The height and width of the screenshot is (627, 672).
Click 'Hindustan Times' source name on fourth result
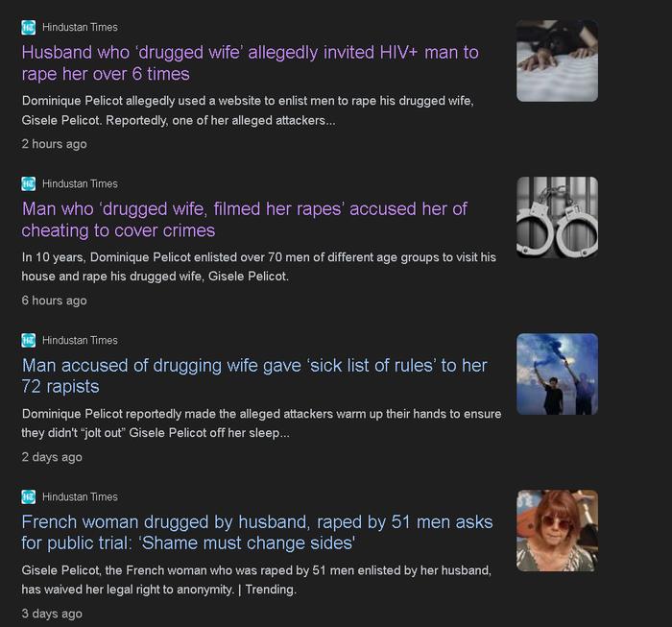[80, 496]
